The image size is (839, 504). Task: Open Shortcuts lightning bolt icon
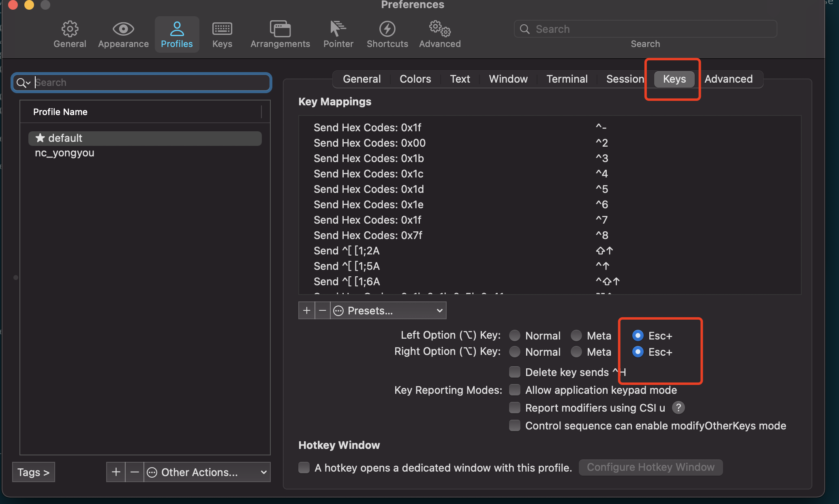click(x=387, y=29)
